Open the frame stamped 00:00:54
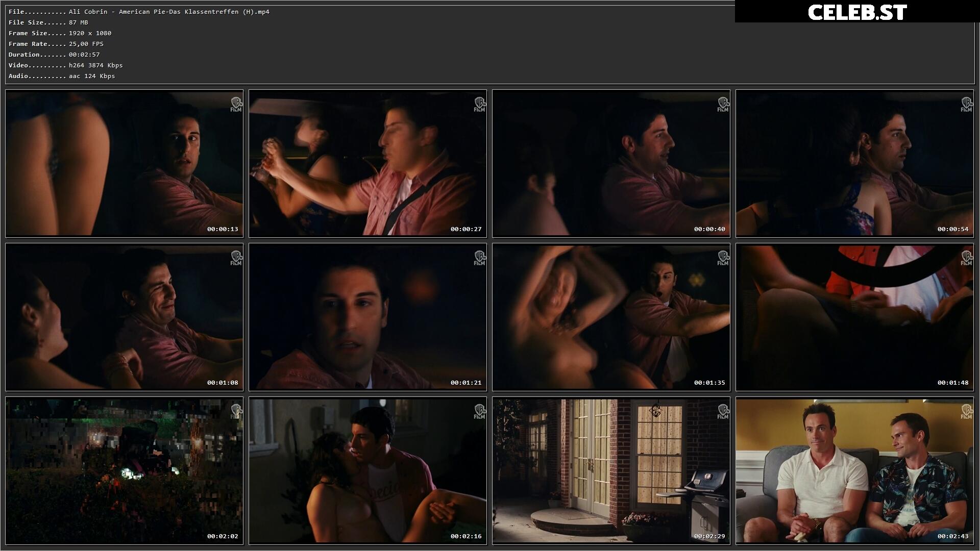The image size is (980, 551). coord(854,163)
